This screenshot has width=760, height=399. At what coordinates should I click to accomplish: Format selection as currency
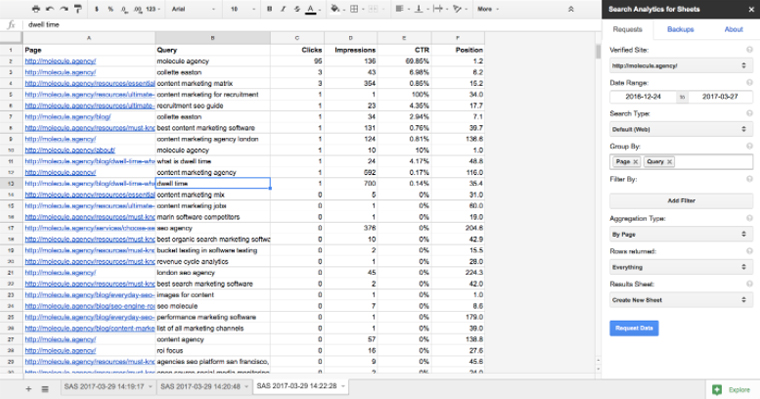[x=96, y=9]
